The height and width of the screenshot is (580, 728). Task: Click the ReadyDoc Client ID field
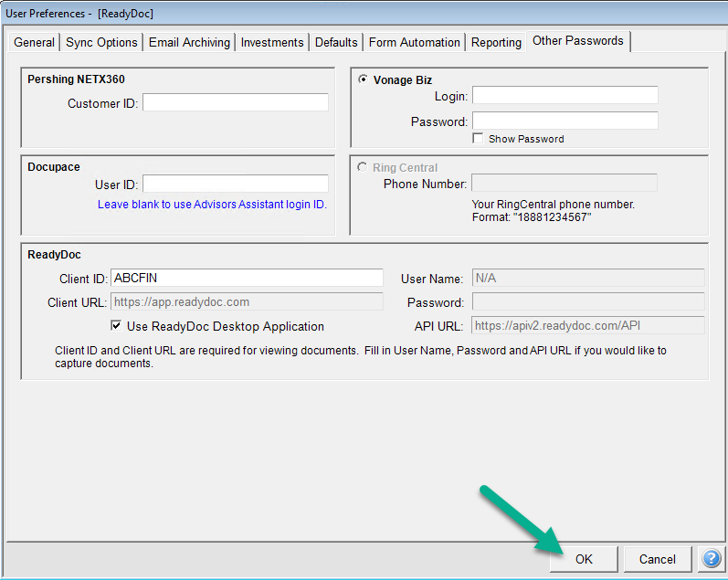[247, 278]
